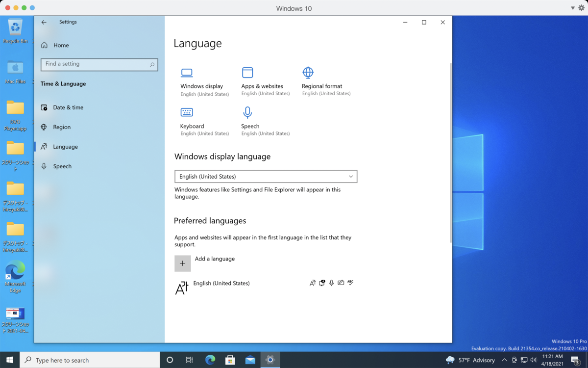The height and width of the screenshot is (368, 588).
Task: Click the Apps & websites tile
Action: coord(265,82)
